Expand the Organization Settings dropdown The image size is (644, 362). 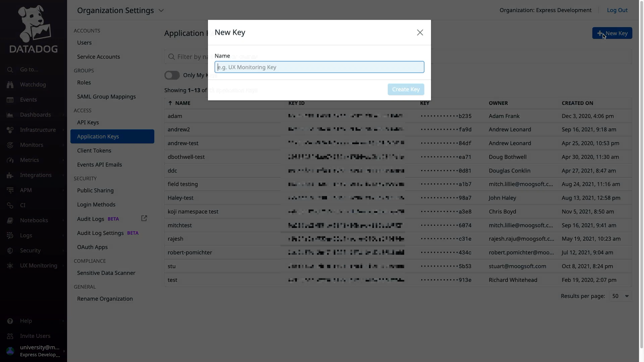pyautogui.click(x=161, y=10)
